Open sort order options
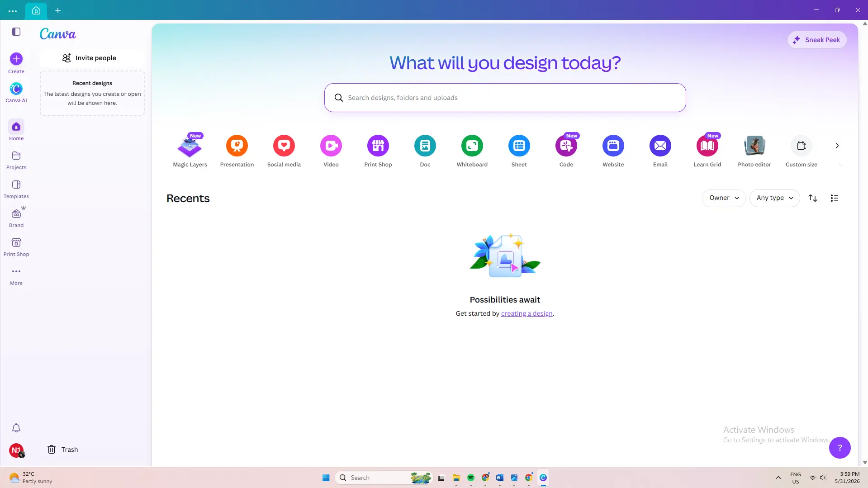 (x=813, y=198)
